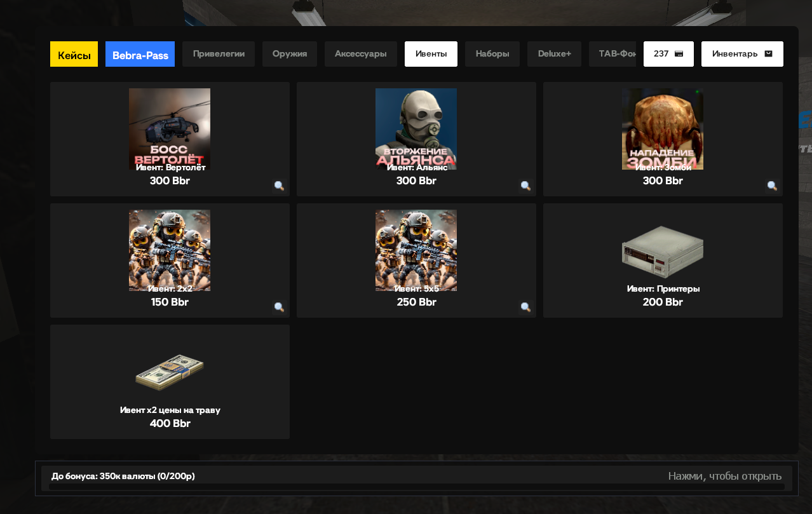Preview the Альянс event with magnifier

(525, 186)
